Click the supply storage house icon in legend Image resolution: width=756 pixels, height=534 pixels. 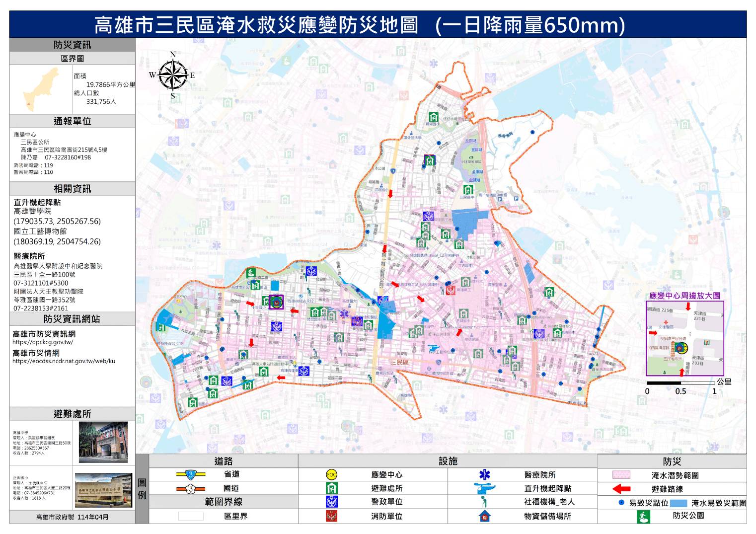coord(484,516)
